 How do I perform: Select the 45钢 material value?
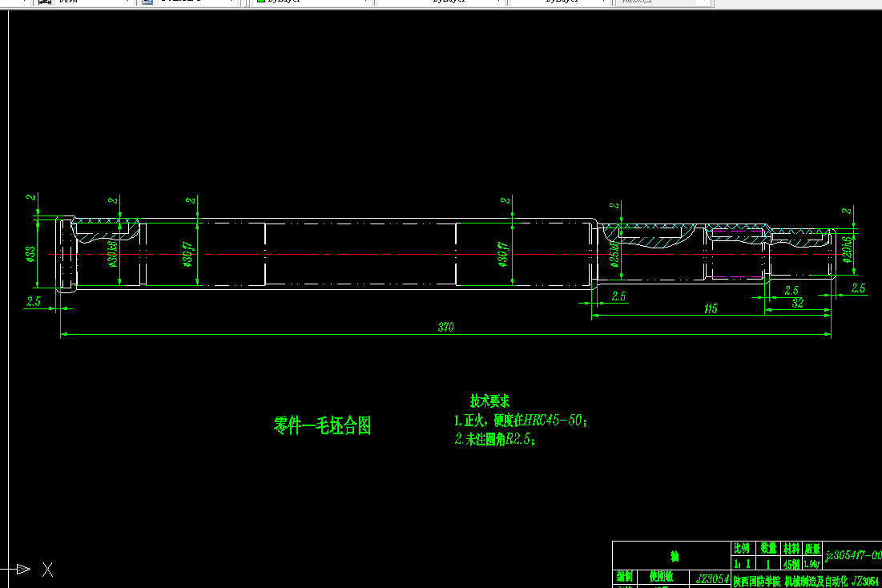(791, 564)
